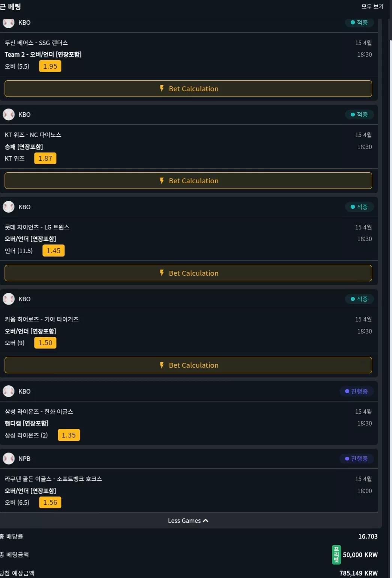Click lightning icon on 키움 히어로즈 Bet Calculation
The width and height of the screenshot is (392, 578).
[x=162, y=365]
